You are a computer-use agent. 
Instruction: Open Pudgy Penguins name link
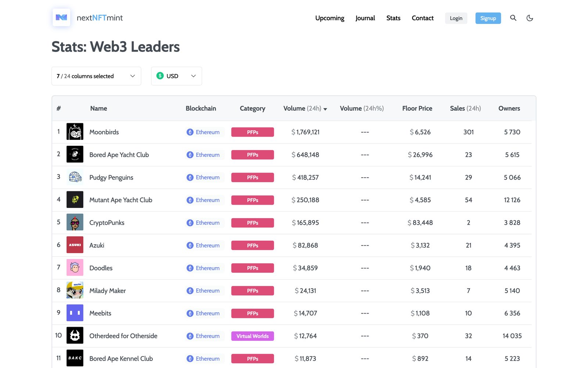[x=111, y=177]
